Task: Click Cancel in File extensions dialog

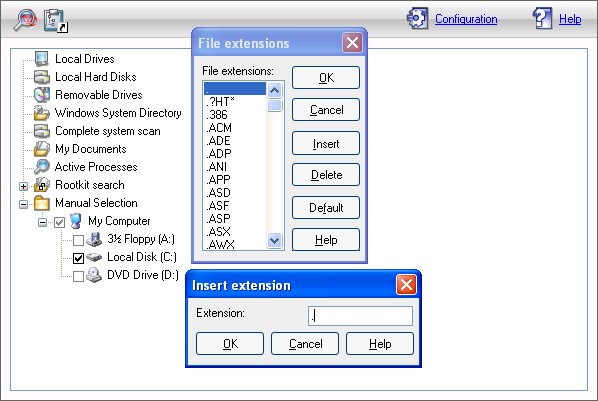Action: tap(326, 110)
